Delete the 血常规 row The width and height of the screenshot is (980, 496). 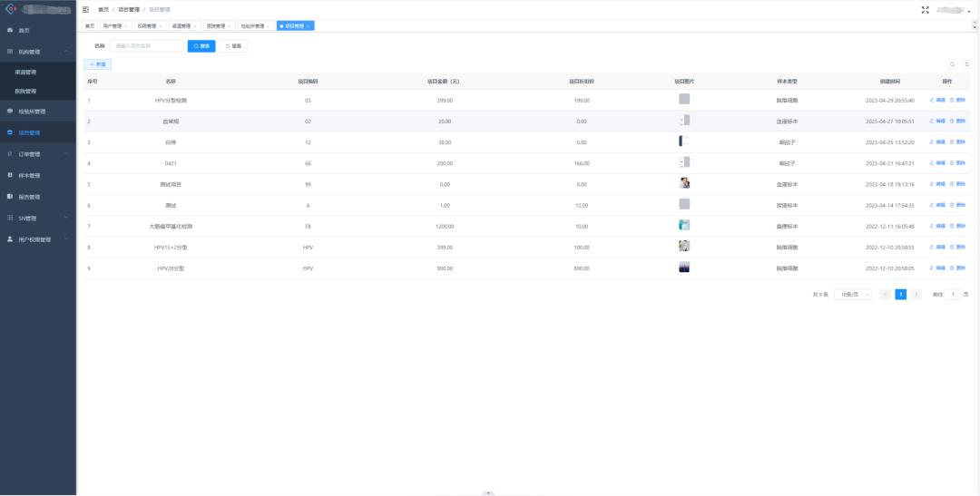(957, 122)
